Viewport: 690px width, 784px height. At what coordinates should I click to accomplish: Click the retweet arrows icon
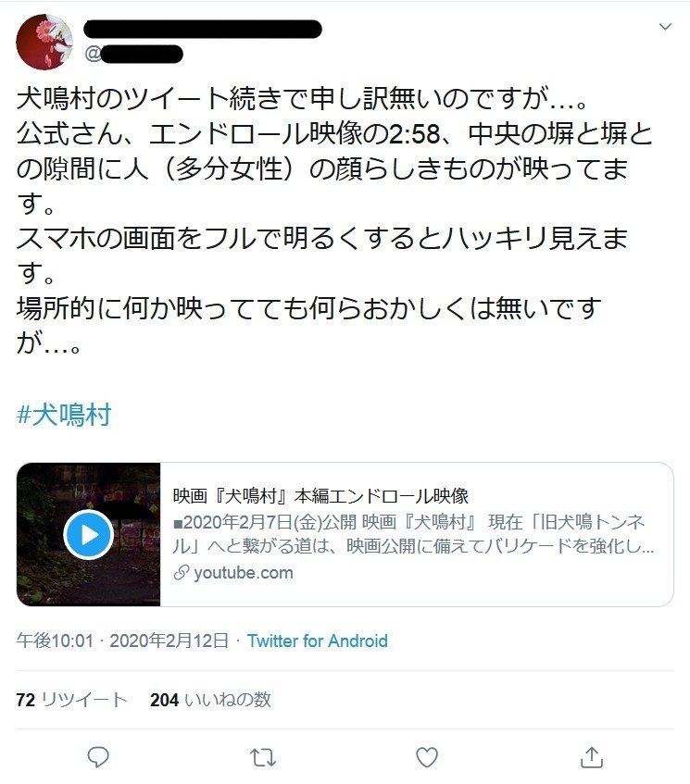(x=263, y=757)
